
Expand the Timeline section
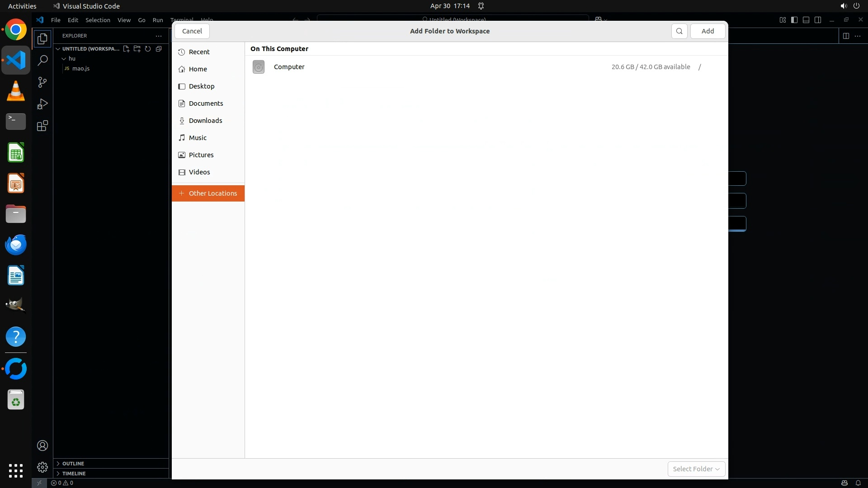tap(74, 474)
